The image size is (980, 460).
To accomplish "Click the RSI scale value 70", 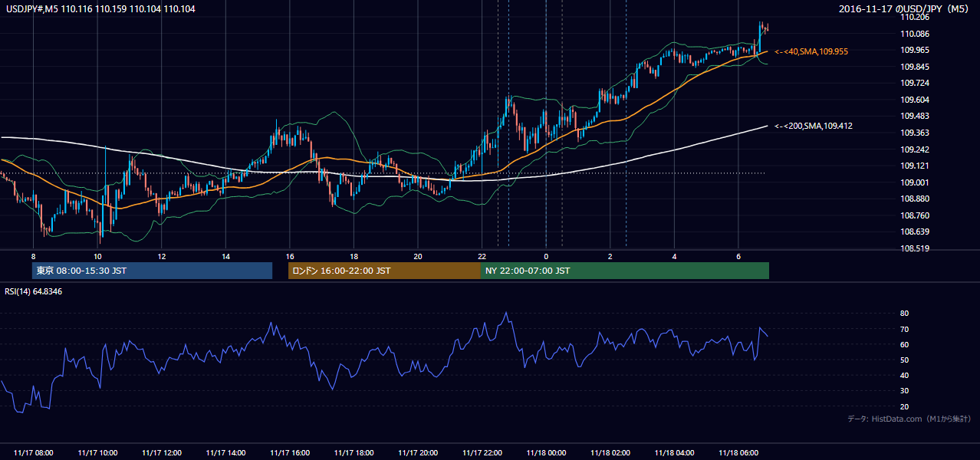I will click(x=904, y=329).
